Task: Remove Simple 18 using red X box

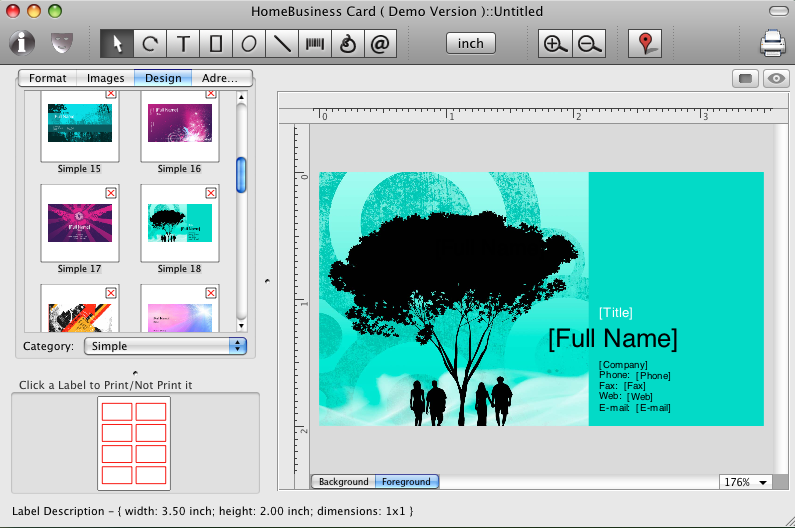Action: (211, 192)
